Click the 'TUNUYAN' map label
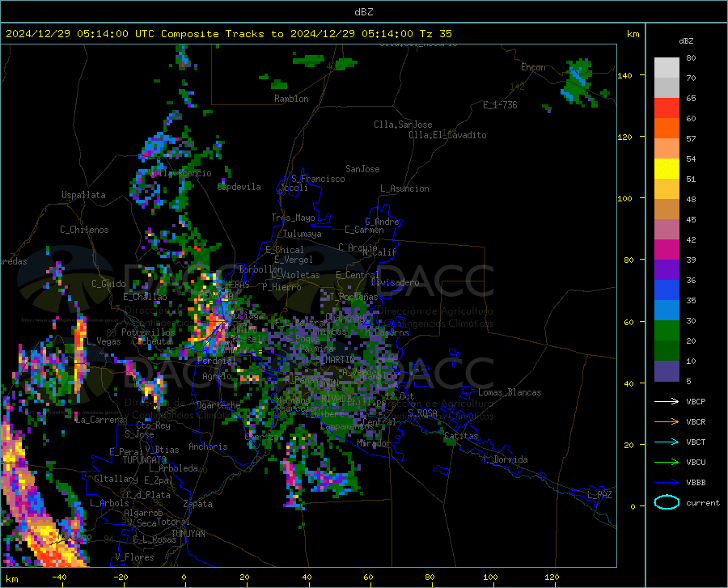This screenshot has height=588, width=728. tap(188, 533)
